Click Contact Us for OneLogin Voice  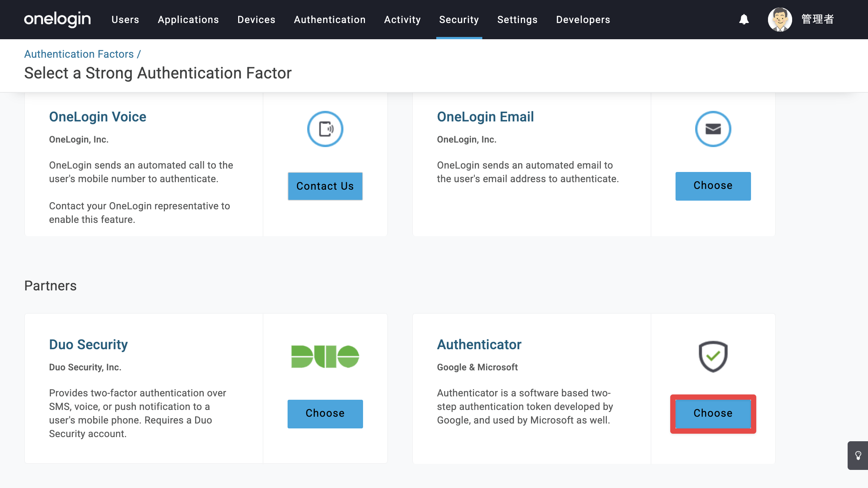[x=325, y=186]
